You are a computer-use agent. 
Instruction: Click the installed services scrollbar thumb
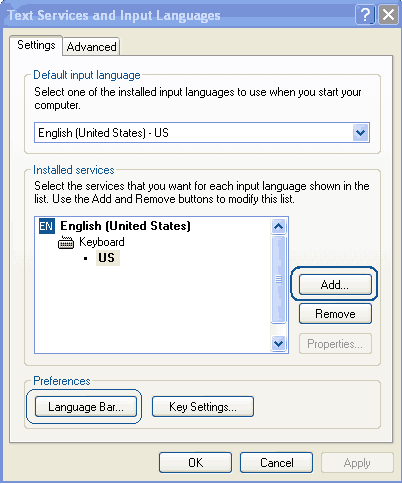pyautogui.click(x=278, y=279)
